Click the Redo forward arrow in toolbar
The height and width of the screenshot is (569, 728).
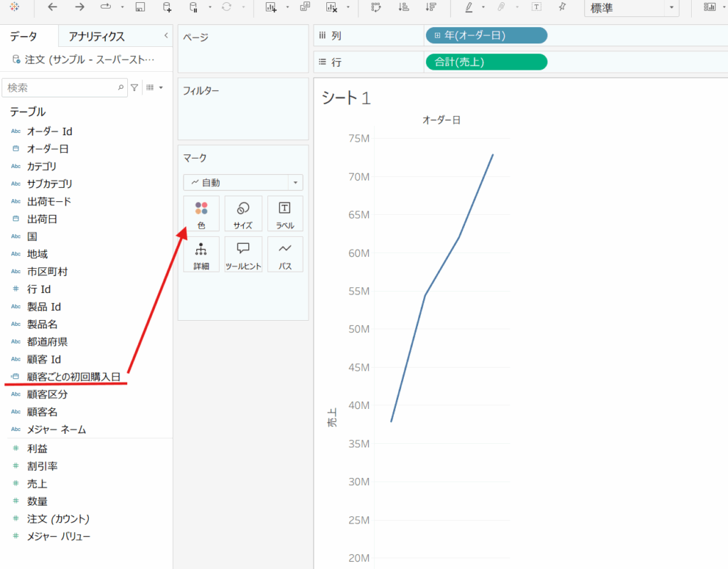80,7
